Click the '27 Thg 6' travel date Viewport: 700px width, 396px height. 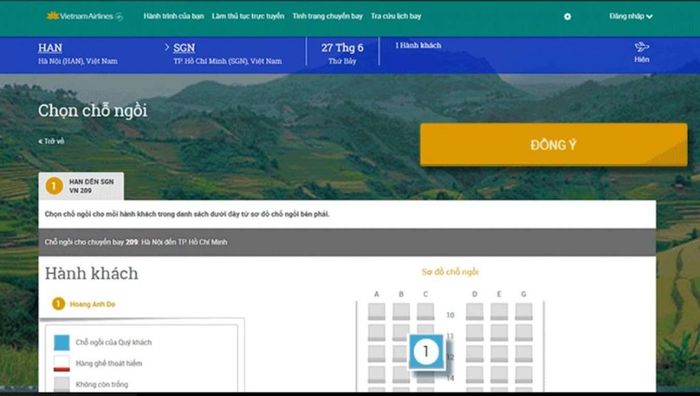click(342, 48)
